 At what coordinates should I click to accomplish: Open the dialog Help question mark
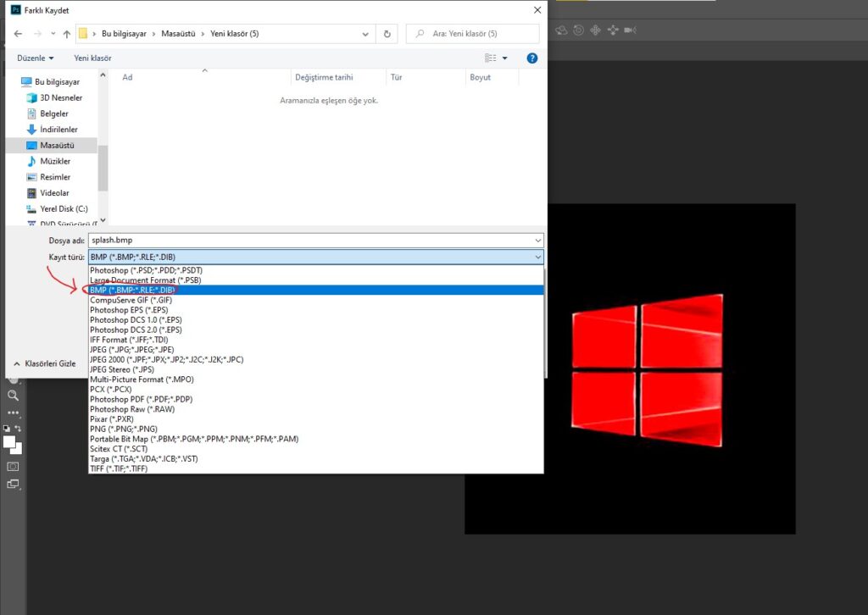coord(532,58)
